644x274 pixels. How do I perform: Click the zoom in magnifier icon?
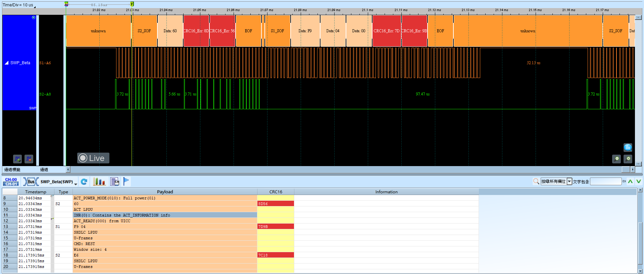point(628,159)
